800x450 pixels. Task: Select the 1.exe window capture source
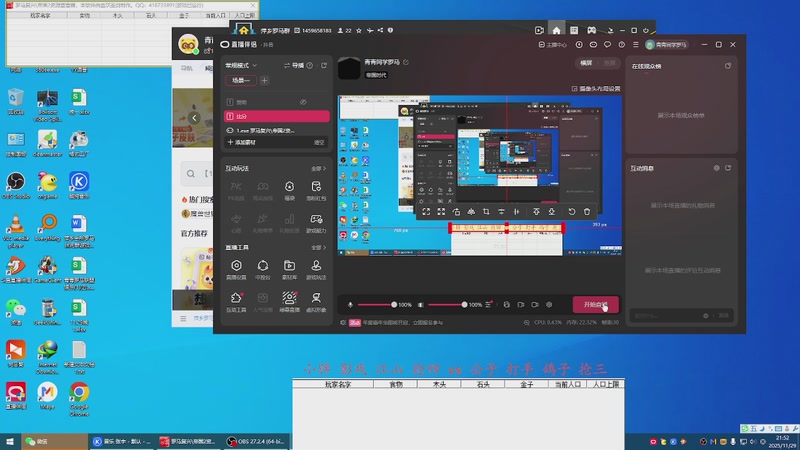277,131
